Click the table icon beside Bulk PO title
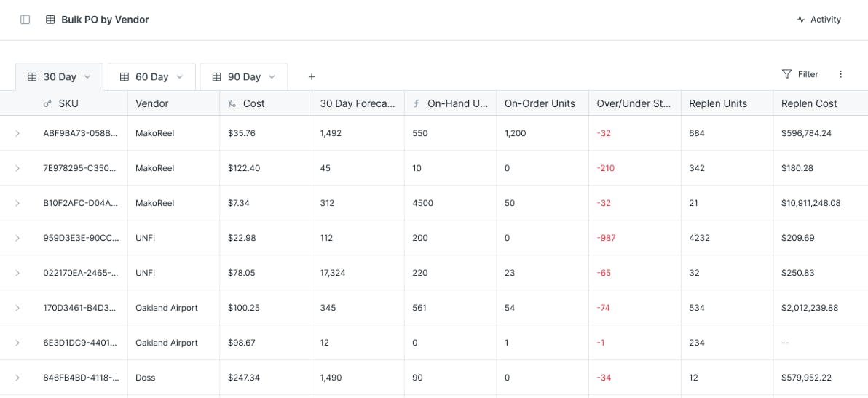The width and height of the screenshot is (868, 398). (50, 20)
